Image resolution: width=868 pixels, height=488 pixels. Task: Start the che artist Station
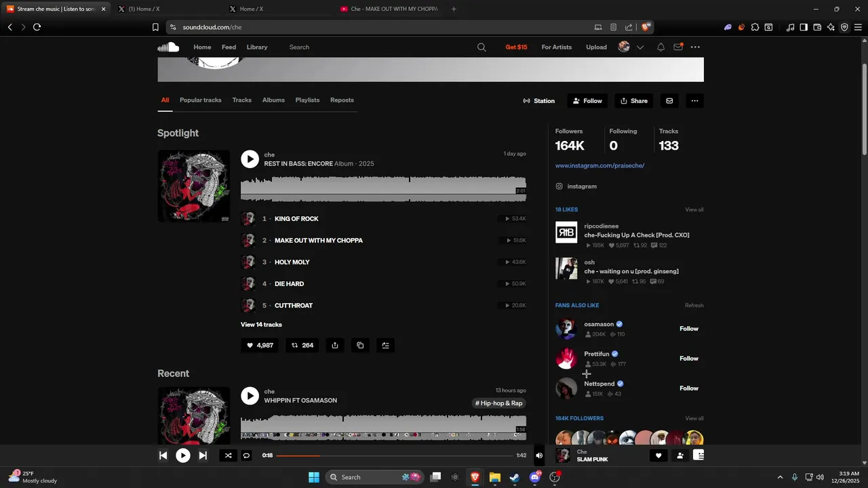539,101
